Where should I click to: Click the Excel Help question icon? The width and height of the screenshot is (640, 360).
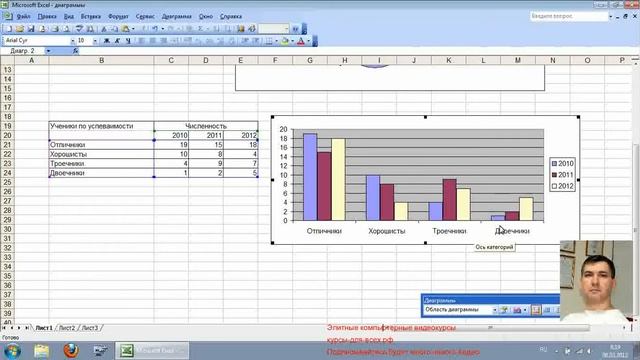coord(295,29)
